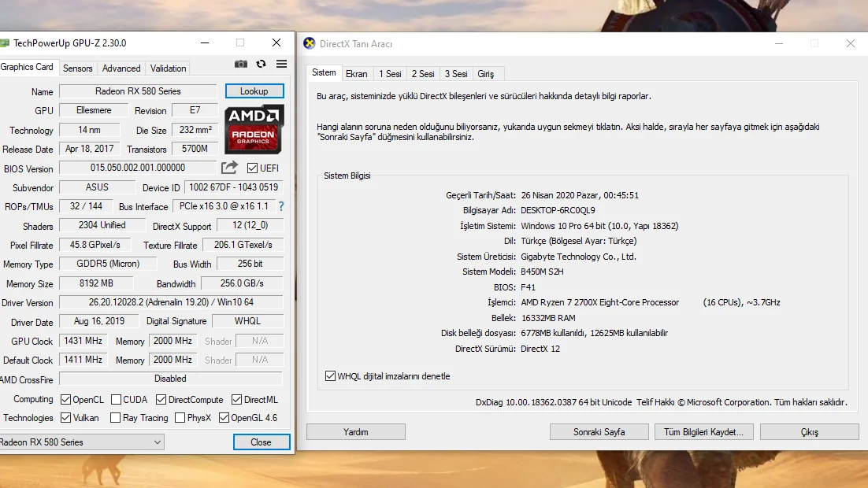Click the DirectX Sürümü value DirectX 12
Screen dimensions: 868x488
[540, 349]
